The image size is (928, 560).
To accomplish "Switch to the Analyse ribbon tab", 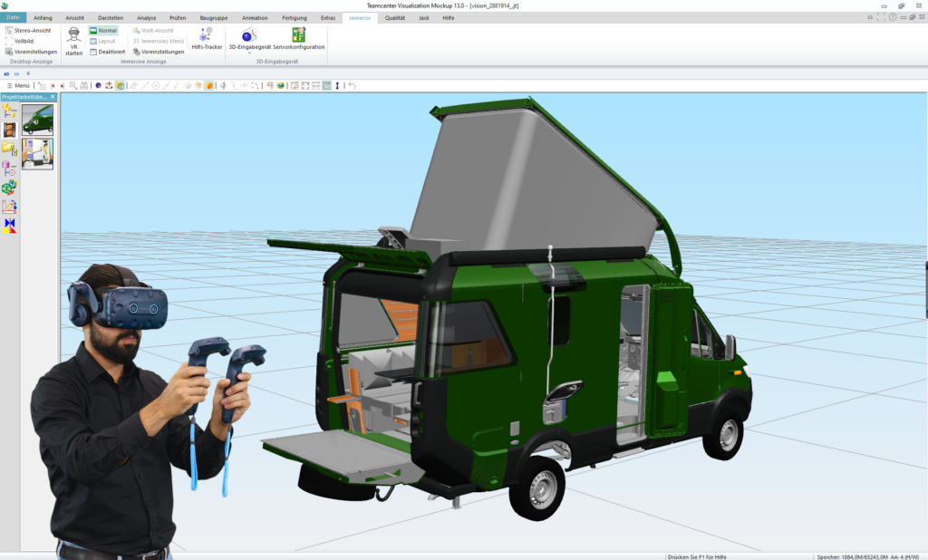I will [146, 18].
